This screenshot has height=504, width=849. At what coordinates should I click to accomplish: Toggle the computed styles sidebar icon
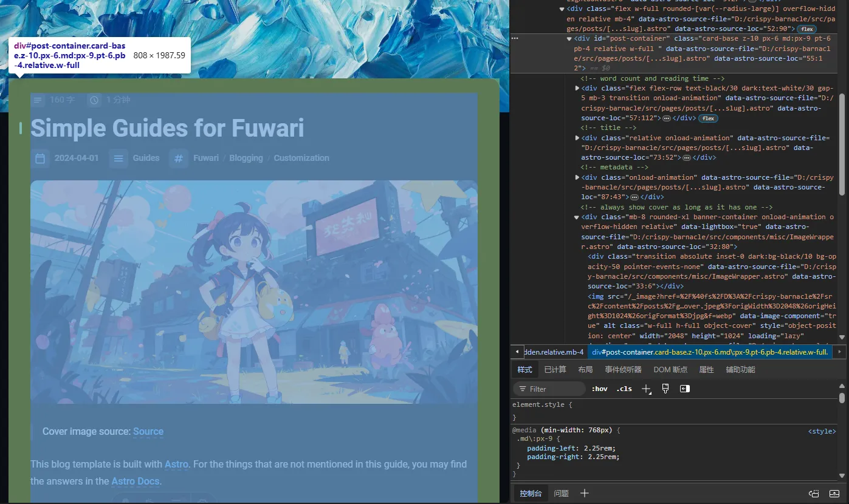pyautogui.click(x=685, y=389)
